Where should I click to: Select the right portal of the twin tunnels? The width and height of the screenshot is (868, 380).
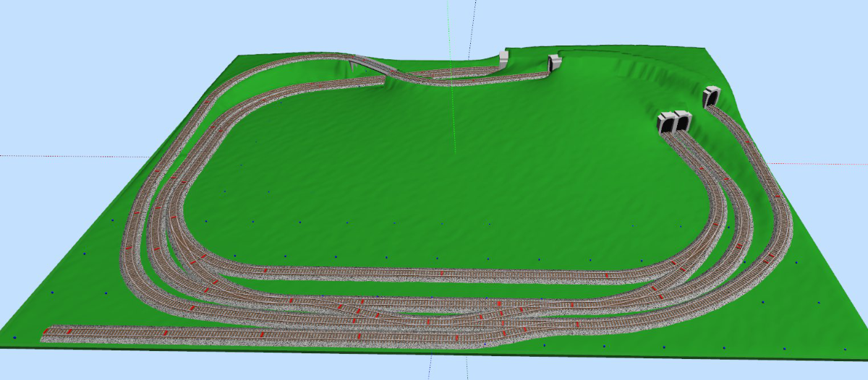coord(683,121)
